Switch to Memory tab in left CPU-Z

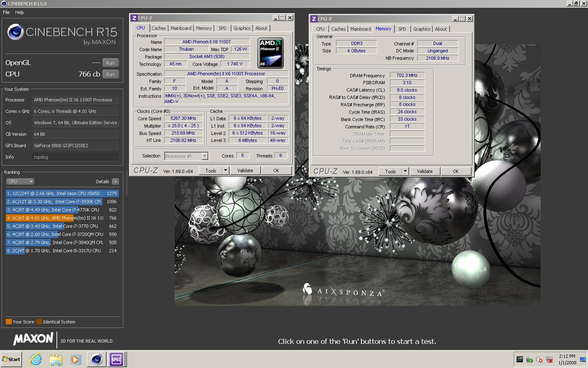(204, 28)
